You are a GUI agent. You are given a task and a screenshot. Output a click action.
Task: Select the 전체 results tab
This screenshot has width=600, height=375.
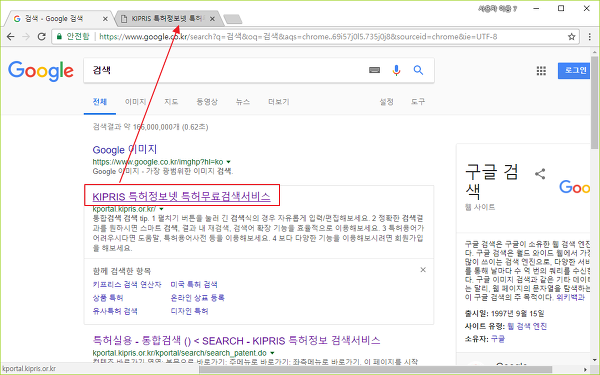(x=99, y=102)
